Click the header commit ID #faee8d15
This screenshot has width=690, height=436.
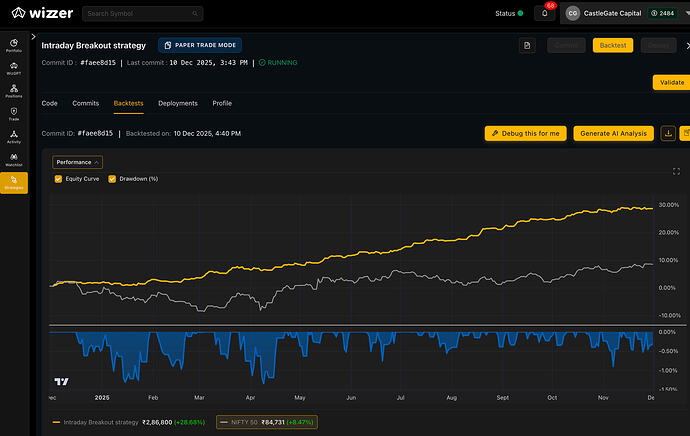tap(98, 62)
